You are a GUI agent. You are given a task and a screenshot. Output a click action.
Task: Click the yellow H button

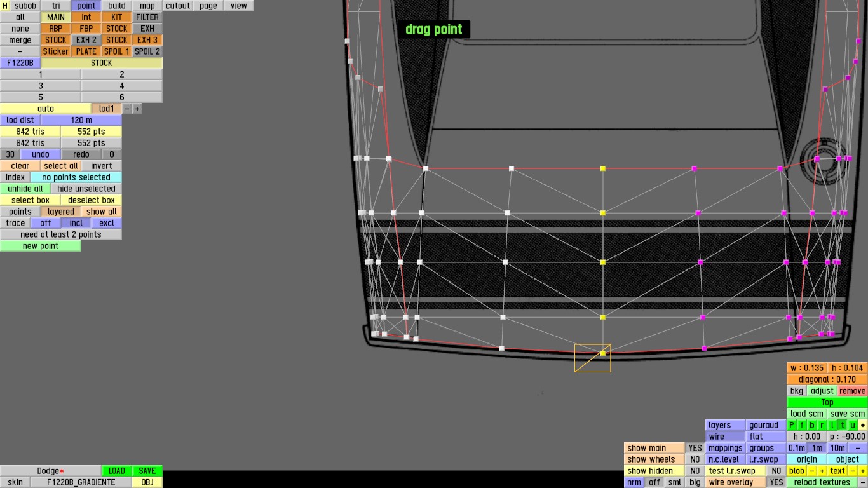(5, 6)
